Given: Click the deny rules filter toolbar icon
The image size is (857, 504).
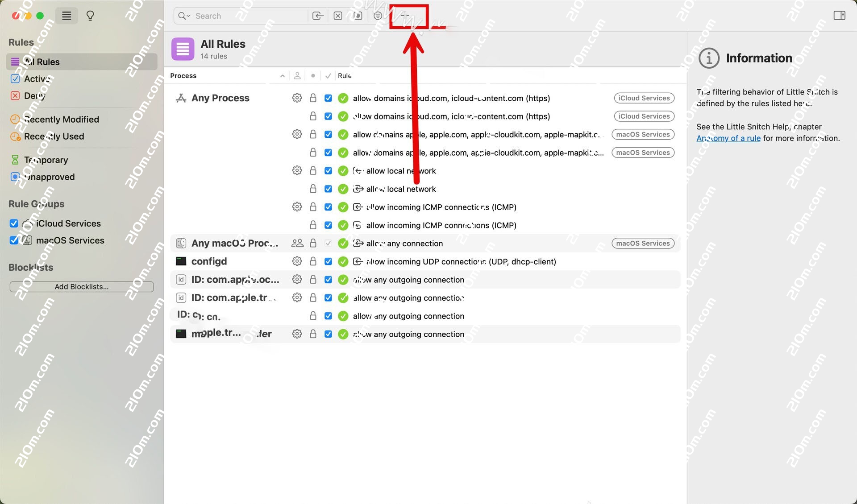Looking at the screenshot, I should pyautogui.click(x=338, y=16).
